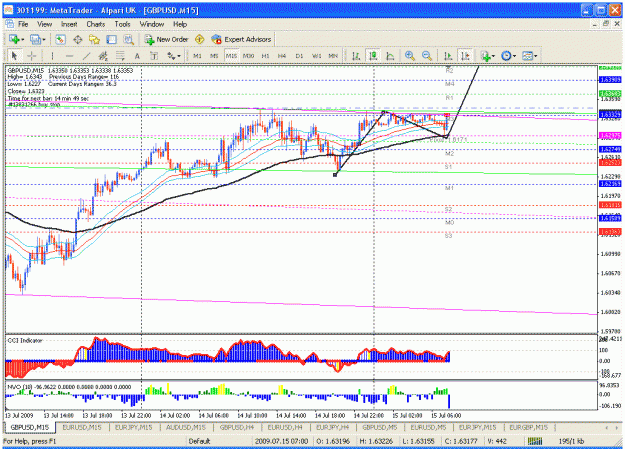Select the M5 timeframe button

click(x=214, y=56)
